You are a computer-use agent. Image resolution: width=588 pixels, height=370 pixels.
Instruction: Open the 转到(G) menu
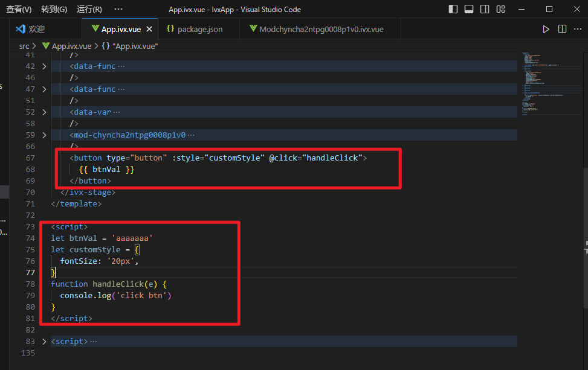(x=54, y=10)
